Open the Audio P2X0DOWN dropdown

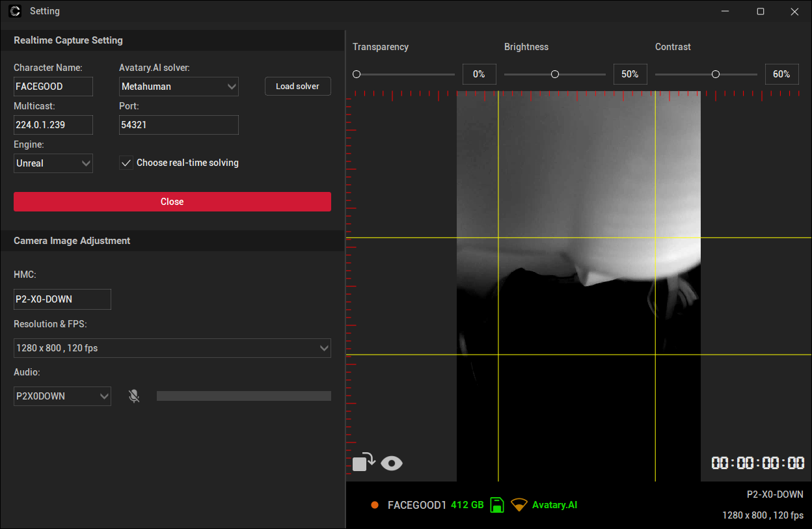[62, 396]
